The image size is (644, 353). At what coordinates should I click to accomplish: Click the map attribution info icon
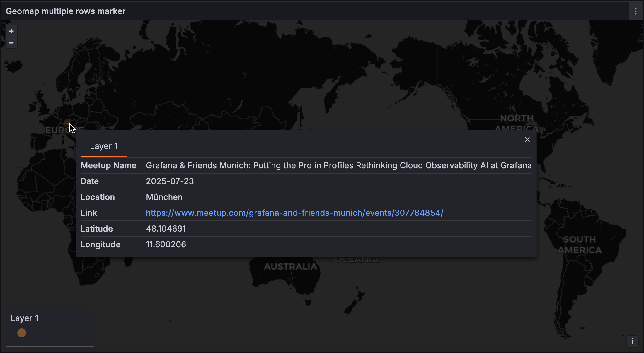[x=632, y=341]
